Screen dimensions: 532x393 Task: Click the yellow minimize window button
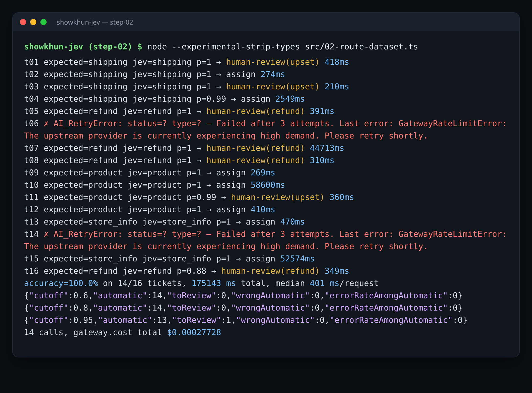tap(33, 22)
